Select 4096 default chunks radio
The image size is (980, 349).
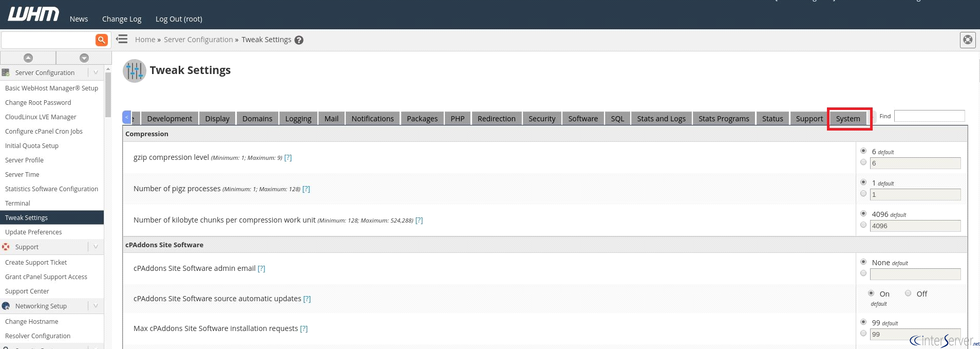[863, 213]
